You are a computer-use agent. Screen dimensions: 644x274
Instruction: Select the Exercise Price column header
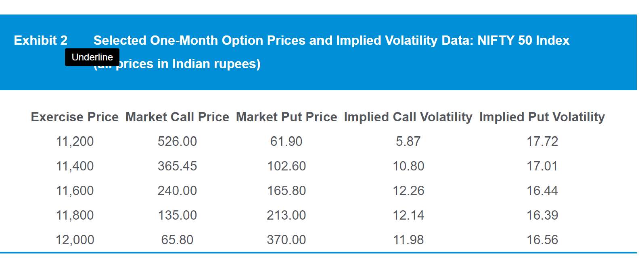(x=75, y=117)
